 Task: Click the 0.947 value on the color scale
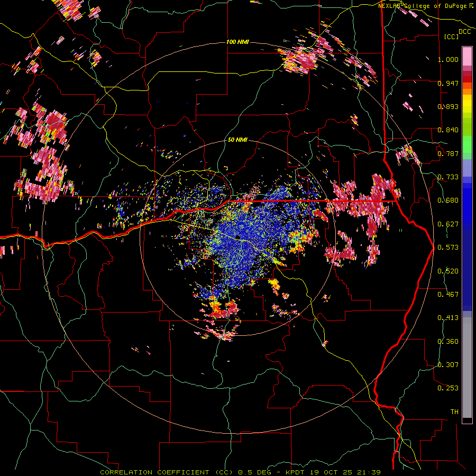point(448,83)
